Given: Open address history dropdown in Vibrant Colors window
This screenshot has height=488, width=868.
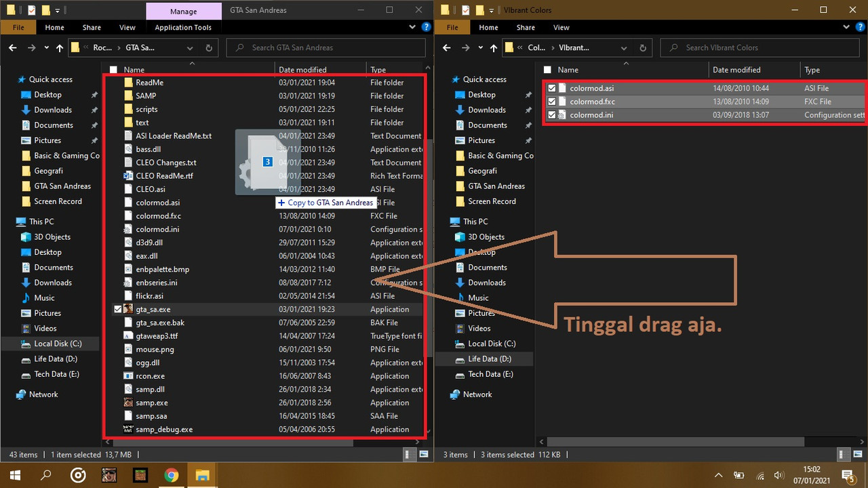Looking at the screenshot, I should click(x=625, y=48).
